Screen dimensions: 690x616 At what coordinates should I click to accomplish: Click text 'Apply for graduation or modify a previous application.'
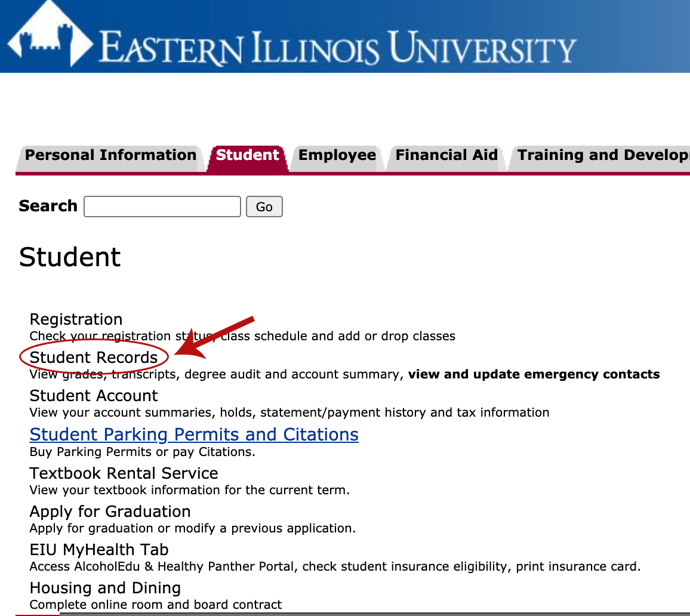click(x=193, y=528)
